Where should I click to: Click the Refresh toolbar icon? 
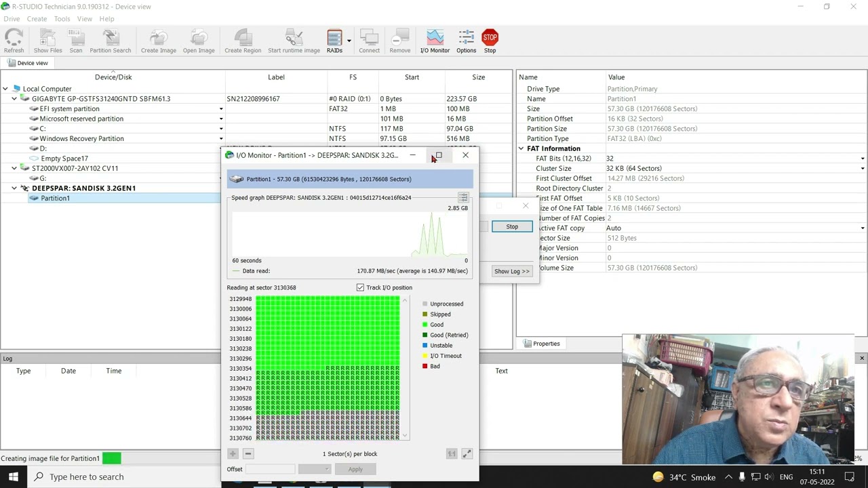tap(14, 41)
